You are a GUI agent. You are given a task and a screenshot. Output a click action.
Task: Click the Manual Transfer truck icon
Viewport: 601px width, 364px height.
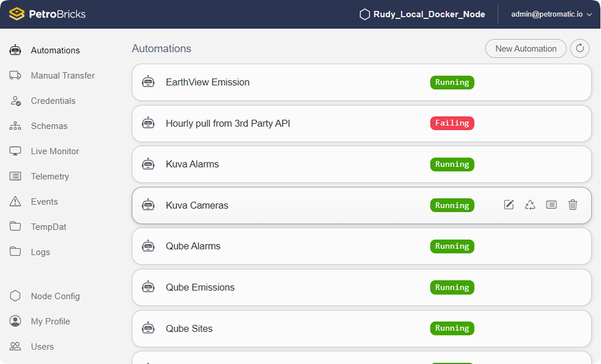click(15, 76)
